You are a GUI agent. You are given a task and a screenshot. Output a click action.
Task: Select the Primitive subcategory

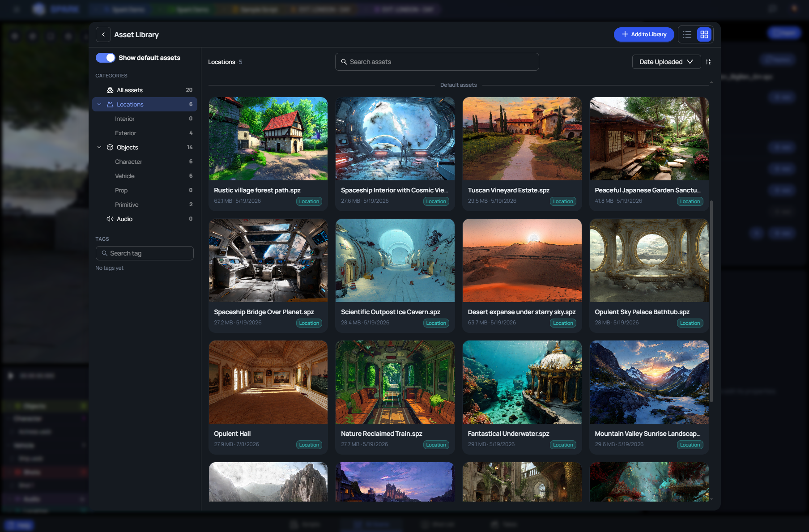point(145,204)
